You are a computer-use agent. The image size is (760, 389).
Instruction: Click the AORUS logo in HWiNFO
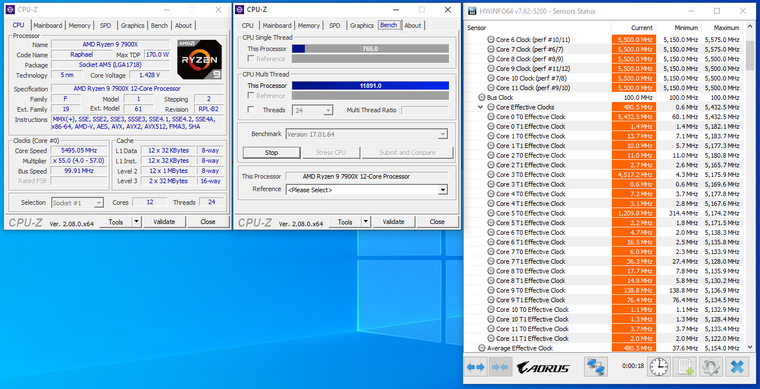[543, 368]
